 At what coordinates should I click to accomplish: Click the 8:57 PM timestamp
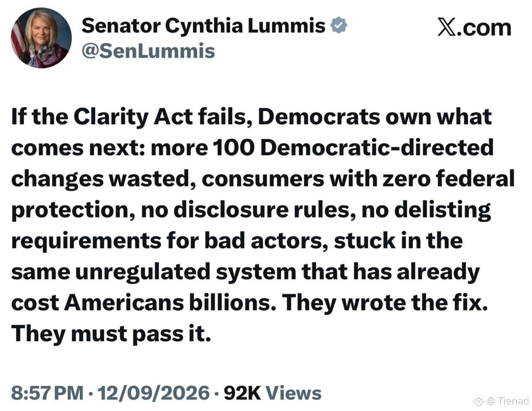coord(47,393)
